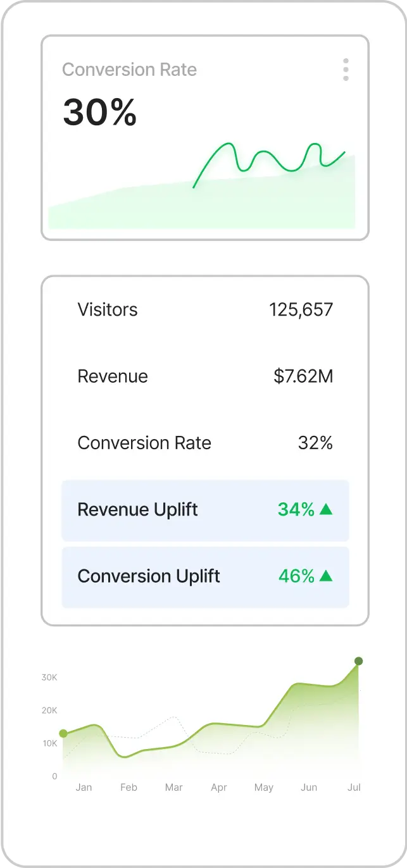Select the Mar label on the chart axis
The width and height of the screenshot is (407, 868).
click(173, 788)
